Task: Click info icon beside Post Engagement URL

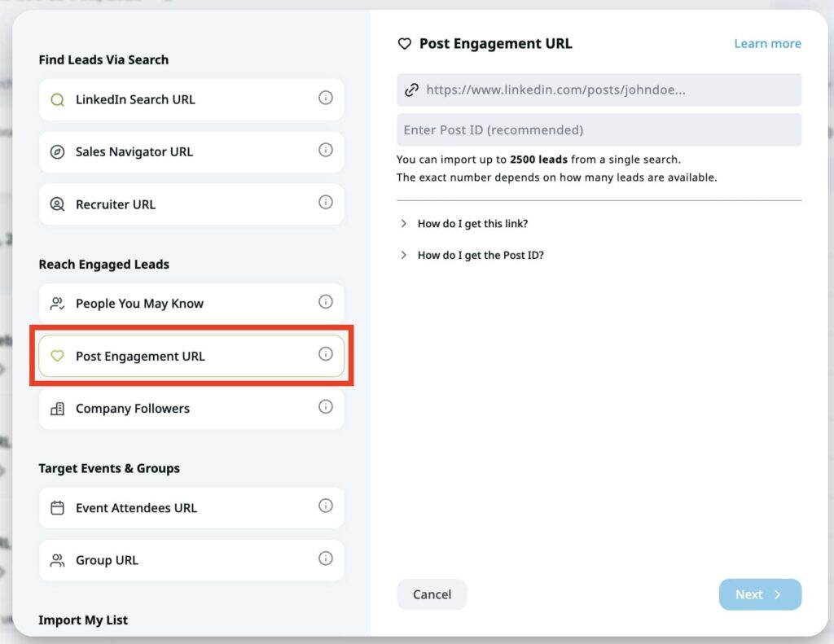Action: 326,354
